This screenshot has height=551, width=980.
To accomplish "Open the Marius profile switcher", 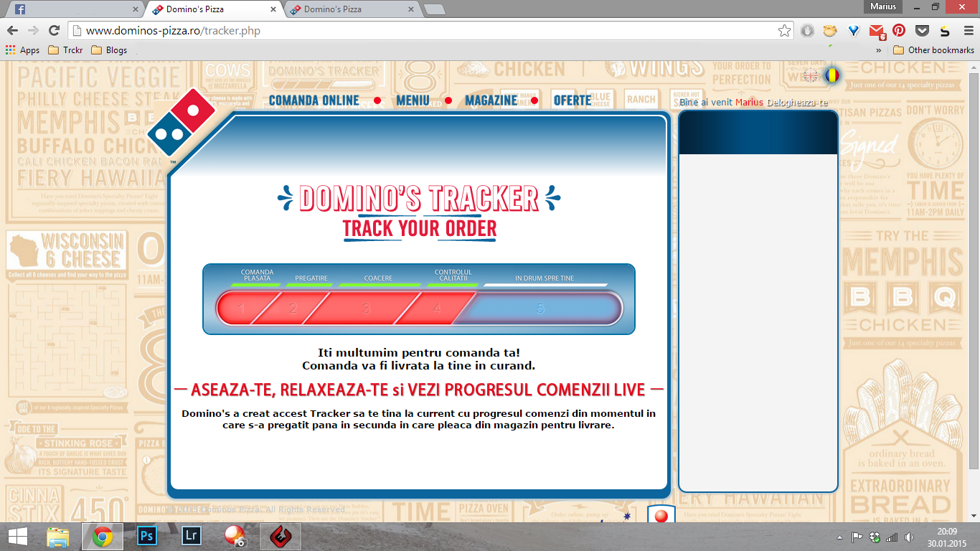I will click(882, 6).
